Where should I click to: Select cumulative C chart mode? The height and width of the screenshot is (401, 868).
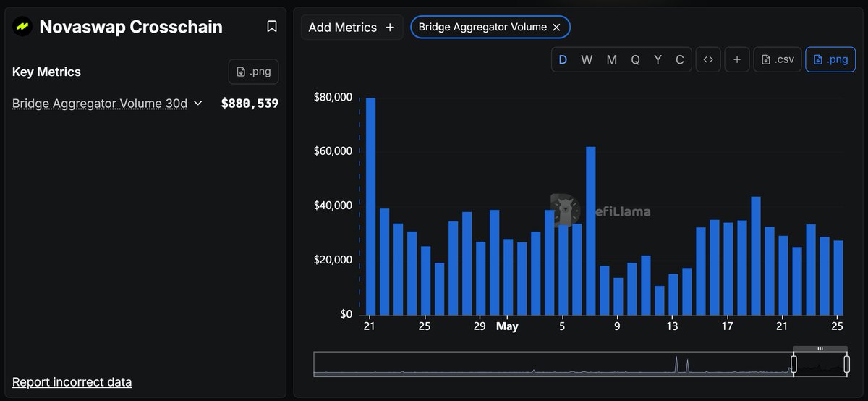tap(680, 59)
